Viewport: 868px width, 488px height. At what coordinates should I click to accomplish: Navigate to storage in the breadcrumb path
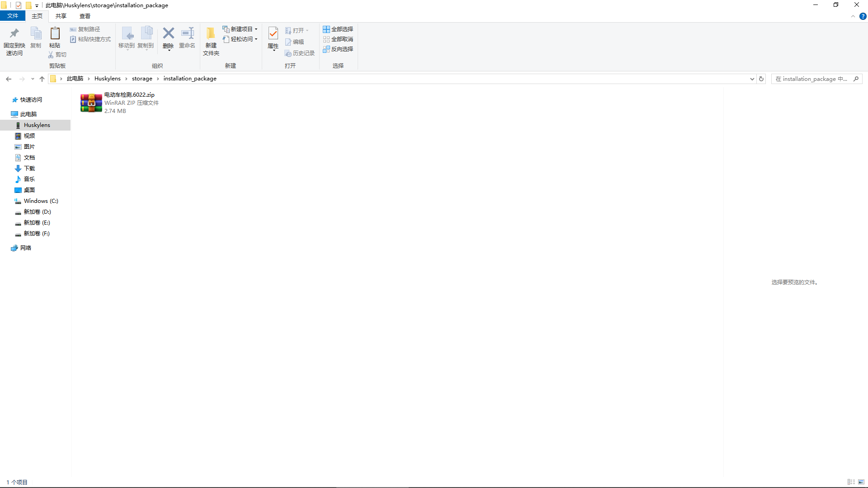click(x=142, y=78)
